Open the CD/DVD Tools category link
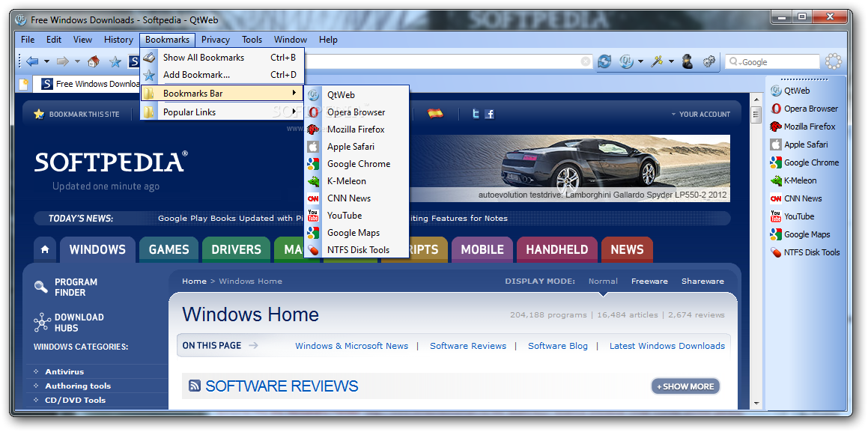 coord(76,400)
